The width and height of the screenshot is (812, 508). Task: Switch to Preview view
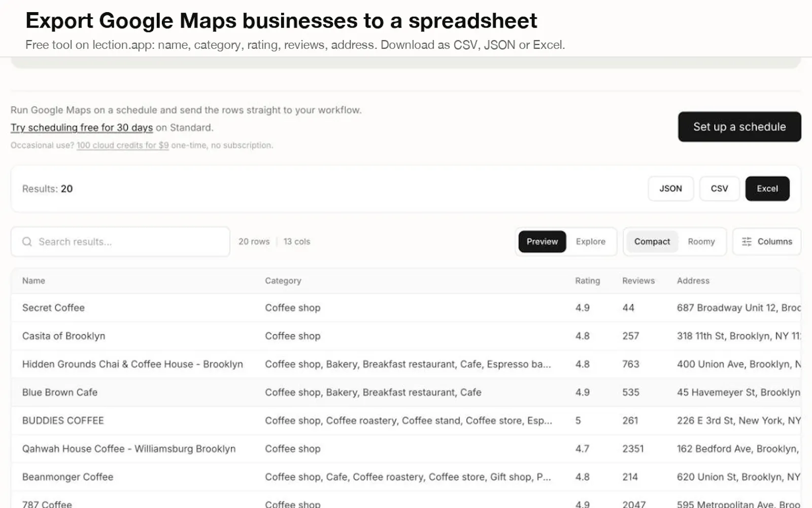[x=542, y=242]
